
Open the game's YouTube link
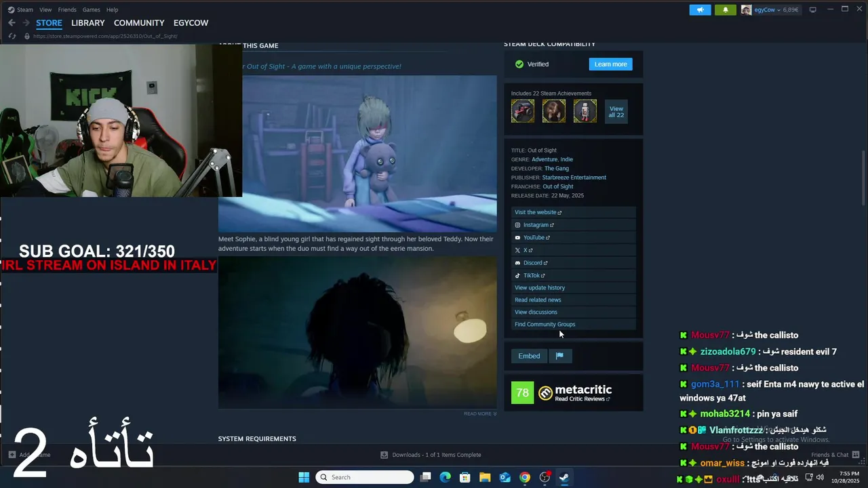(574, 237)
